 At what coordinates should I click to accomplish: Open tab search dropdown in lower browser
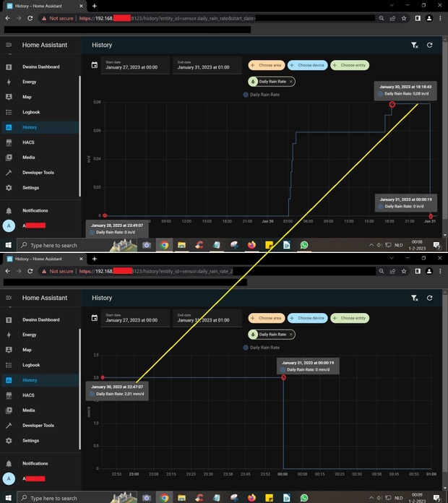pos(392,258)
